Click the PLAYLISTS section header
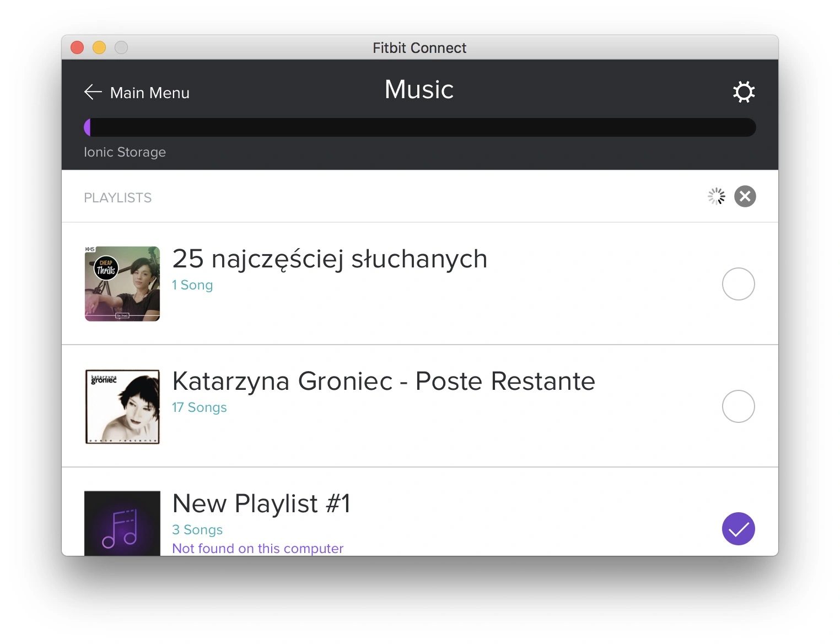The width and height of the screenshot is (840, 644). [117, 197]
